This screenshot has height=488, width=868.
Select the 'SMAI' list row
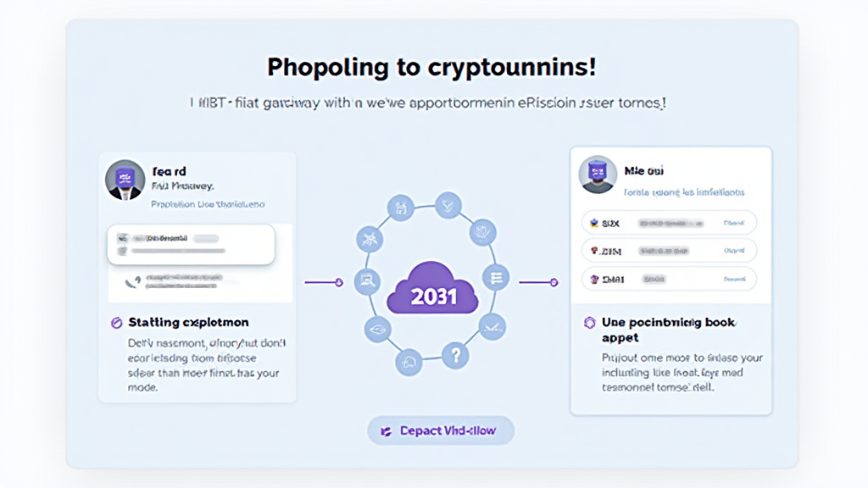click(669, 278)
